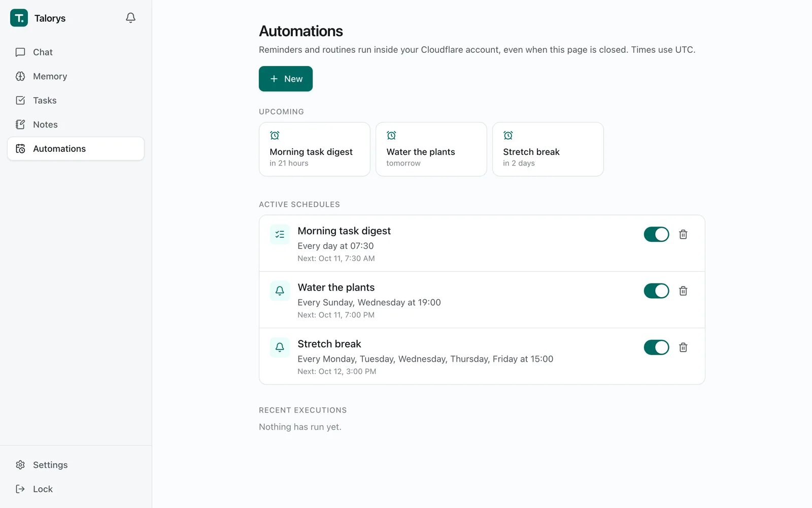Click the alarm icon on Morning task digest card
This screenshot has height=508, width=812.
[x=275, y=135]
